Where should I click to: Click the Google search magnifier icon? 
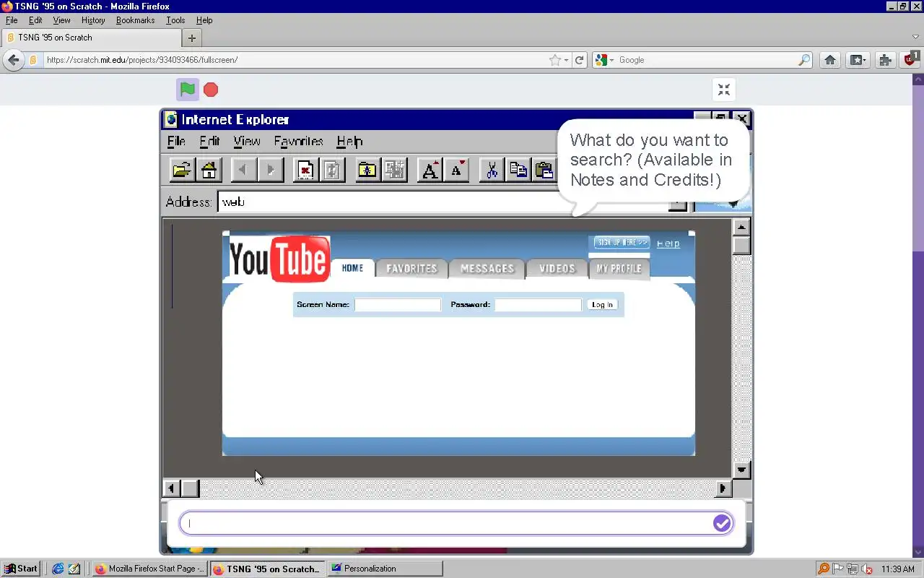[x=804, y=60]
